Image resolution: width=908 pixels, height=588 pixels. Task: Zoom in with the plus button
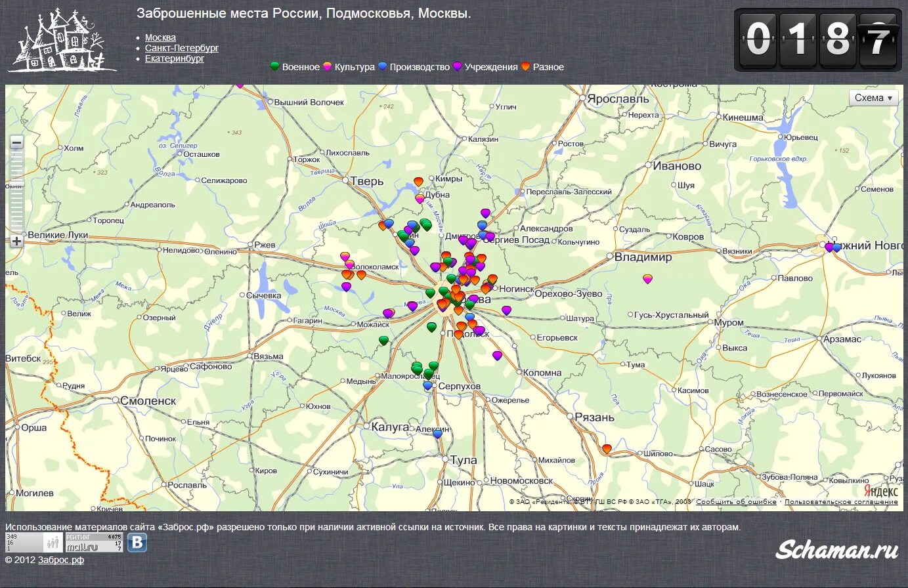pos(16,241)
